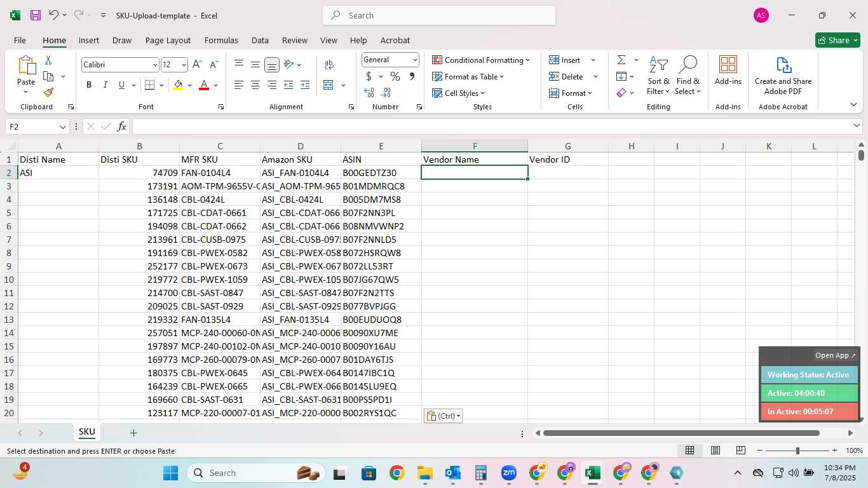Expand the Conditional Formatting menu
Screen dimensions: 868x488
(x=481, y=60)
